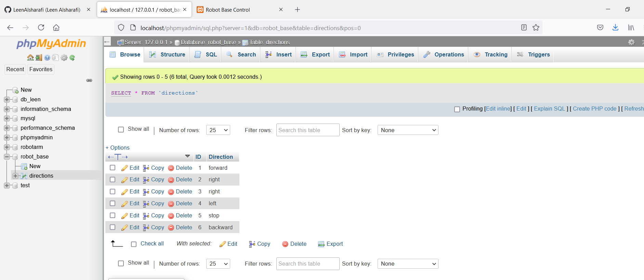The width and height of the screenshot is (644, 280).
Task: Open the column options triangle beside ID header
Action: [187, 156]
